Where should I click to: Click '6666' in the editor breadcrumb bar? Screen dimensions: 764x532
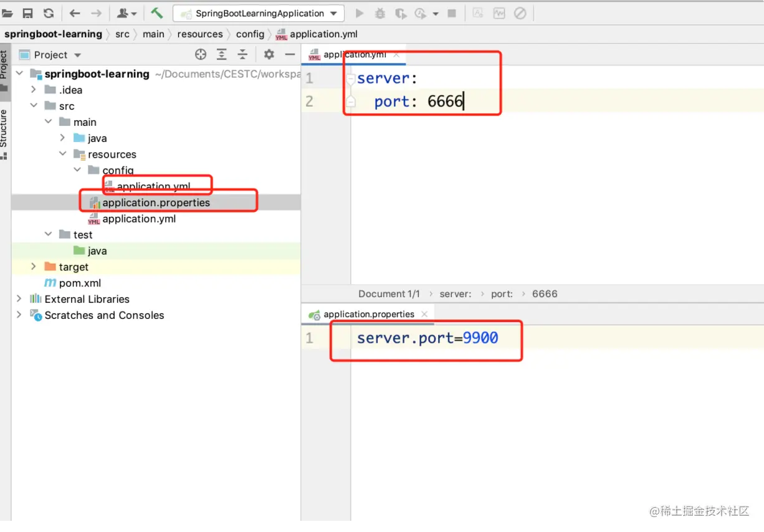tap(545, 294)
